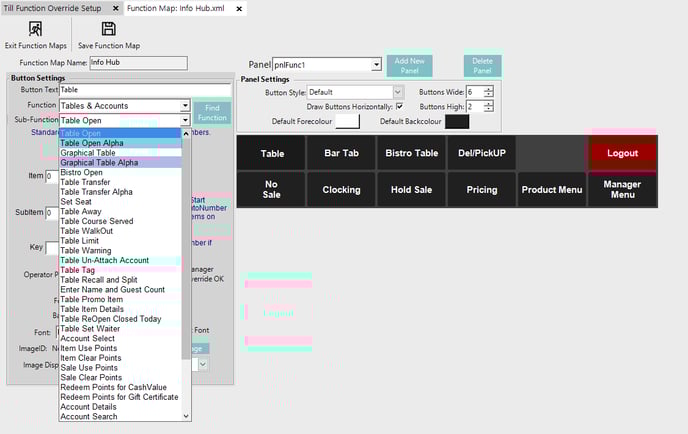Toggle Draw Buttons Horizontally checkbox
688x434 pixels.
[399, 106]
